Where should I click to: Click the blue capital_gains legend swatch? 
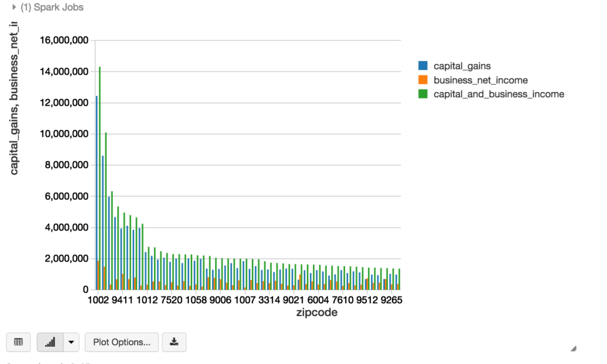(x=423, y=66)
